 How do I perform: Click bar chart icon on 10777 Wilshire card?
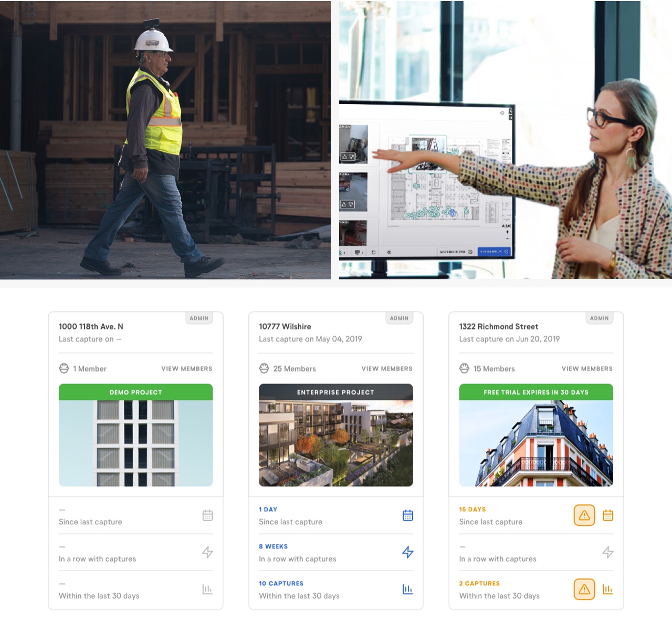[x=407, y=590]
